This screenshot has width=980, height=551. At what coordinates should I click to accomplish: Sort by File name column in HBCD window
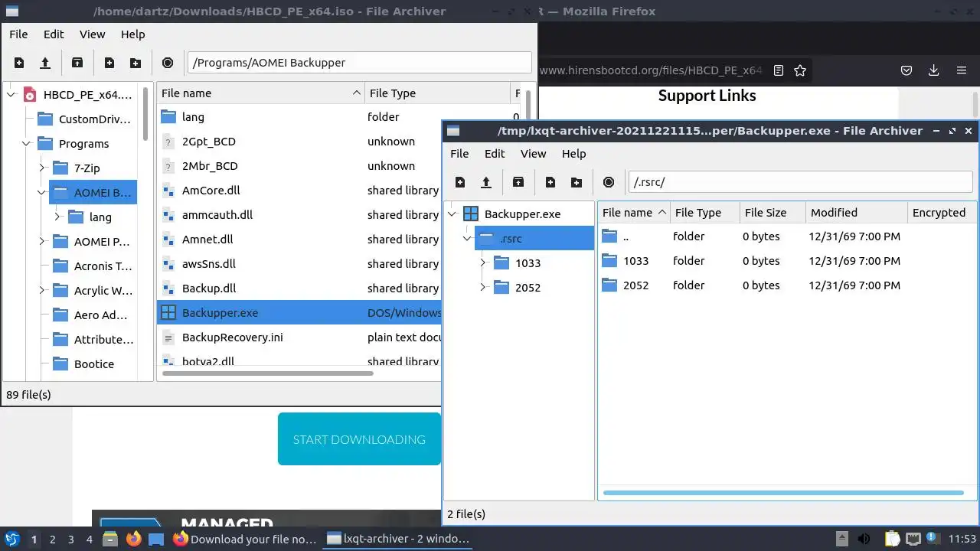[260, 93]
